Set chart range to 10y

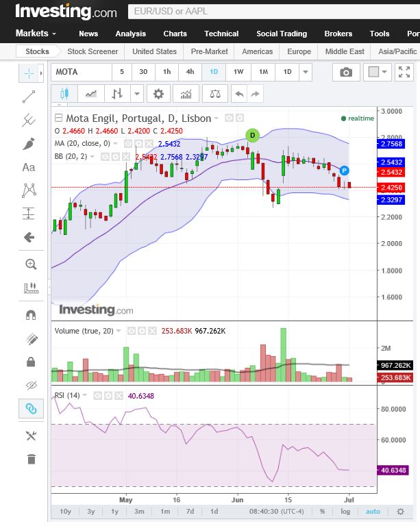[x=65, y=512]
